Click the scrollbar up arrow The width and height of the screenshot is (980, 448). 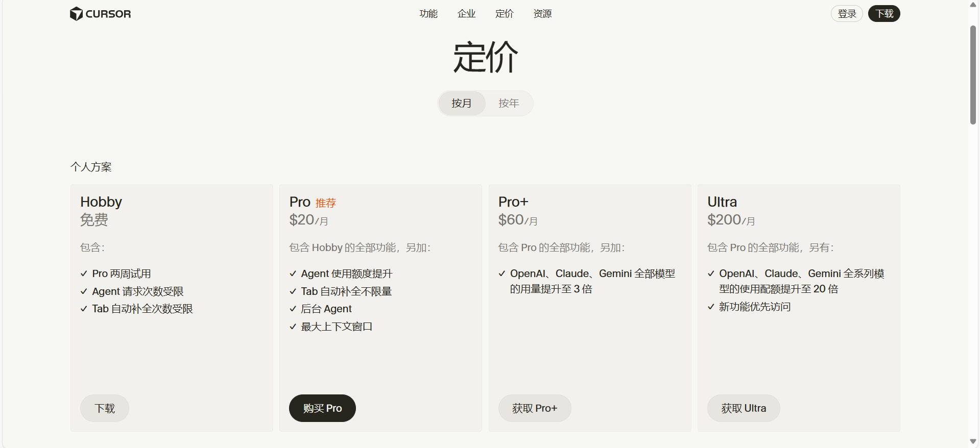tap(973, 5)
